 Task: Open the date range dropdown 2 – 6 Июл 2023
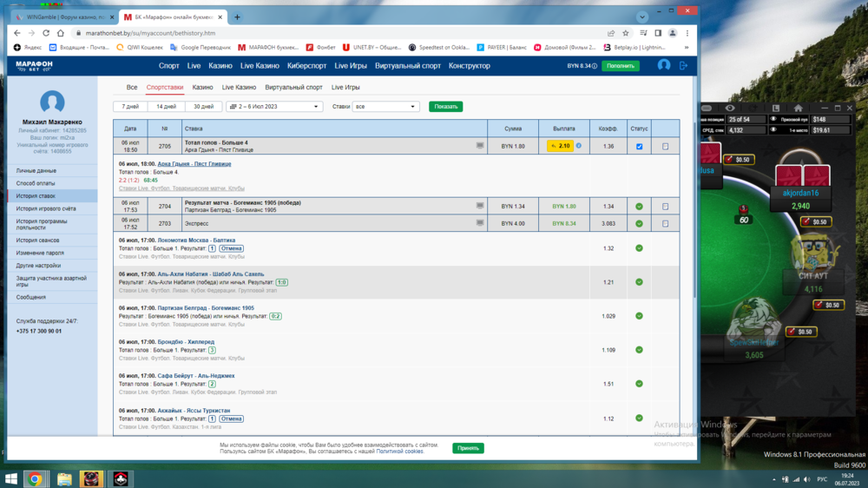274,107
